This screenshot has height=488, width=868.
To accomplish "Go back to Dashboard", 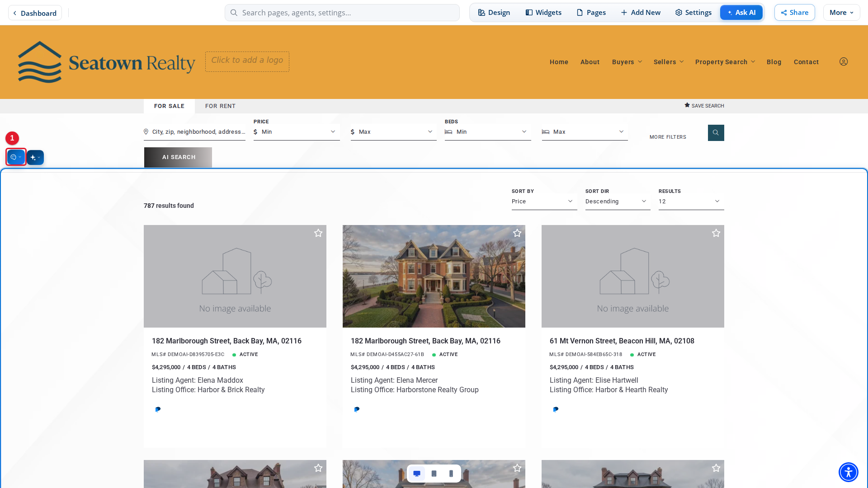I will click(35, 13).
